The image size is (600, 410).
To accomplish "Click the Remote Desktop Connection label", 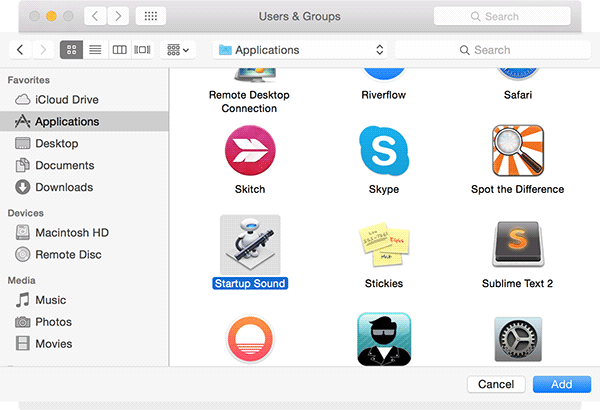I will click(x=249, y=101).
